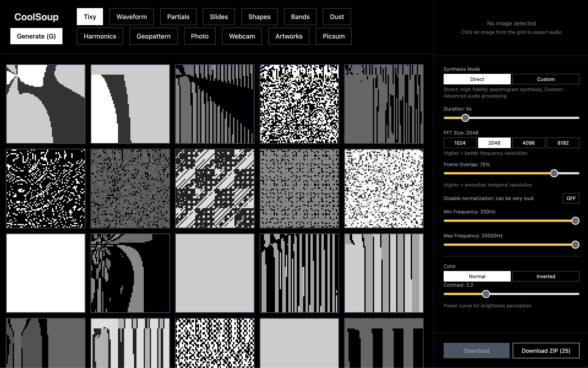The width and height of the screenshot is (588, 368).
Task: Open the Artworks pattern category
Action: pyautogui.click(x=289, y=36)
